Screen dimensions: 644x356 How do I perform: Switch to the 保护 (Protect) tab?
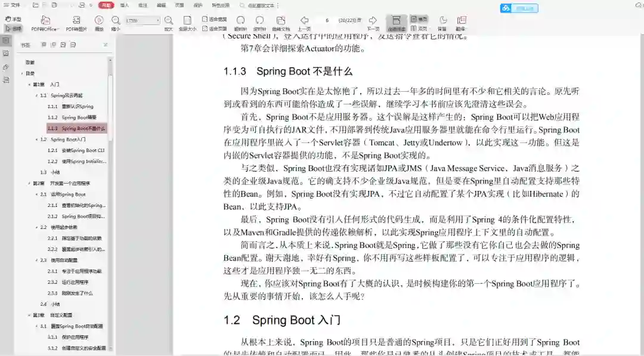point(198,5)
